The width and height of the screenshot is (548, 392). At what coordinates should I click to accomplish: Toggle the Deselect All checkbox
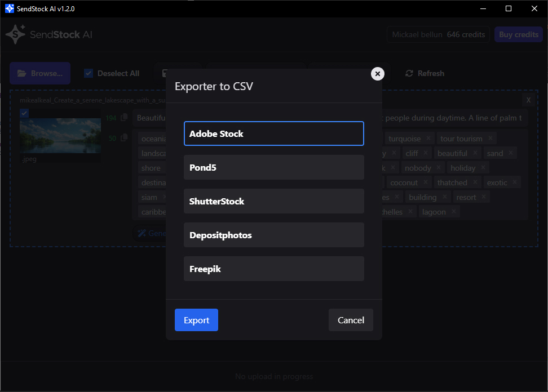[89, 73]
